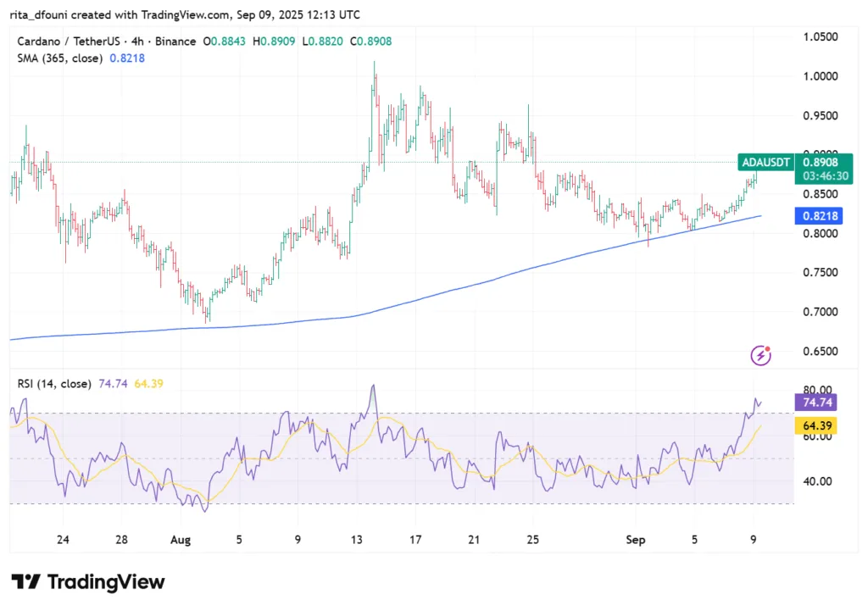The image size is (868, 611).
Task: Click the purple 74.74 RSI value tag
Action: pyautogui.click(x=819, y=403)
